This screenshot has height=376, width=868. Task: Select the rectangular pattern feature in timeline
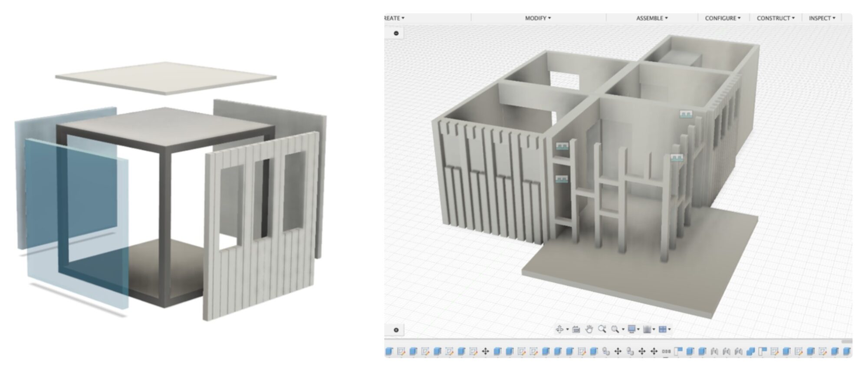click(x=666, y=351)
